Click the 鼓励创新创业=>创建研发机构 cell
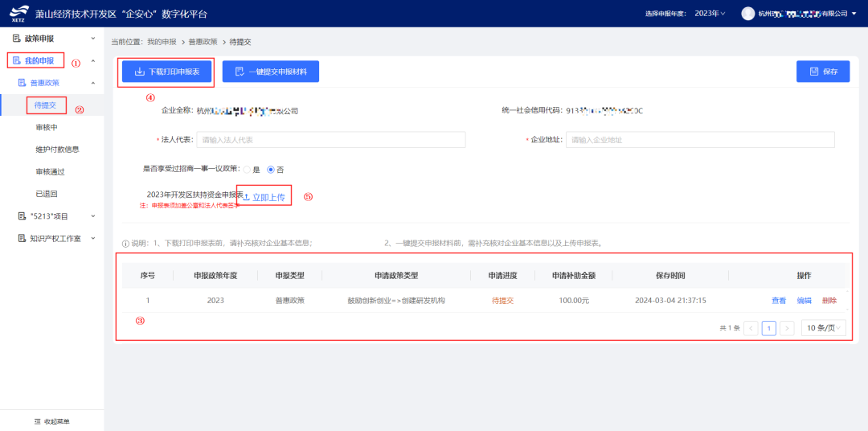The image size is (868, 431). click(x=396, y=301)
